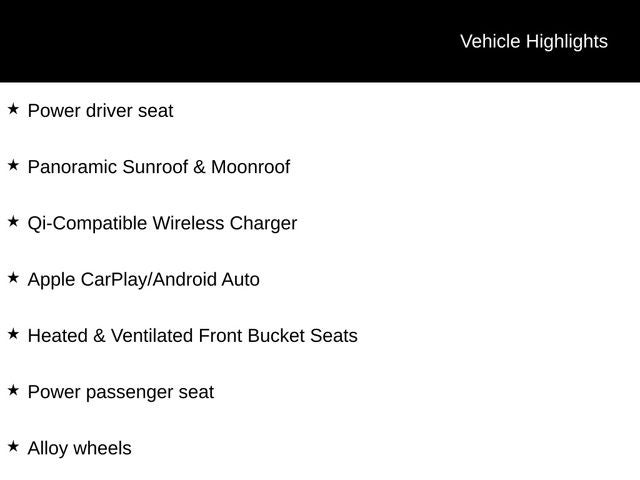
Task: Select the star bullet next to Panoramic Sunroof
Action: tap(13, 165)
